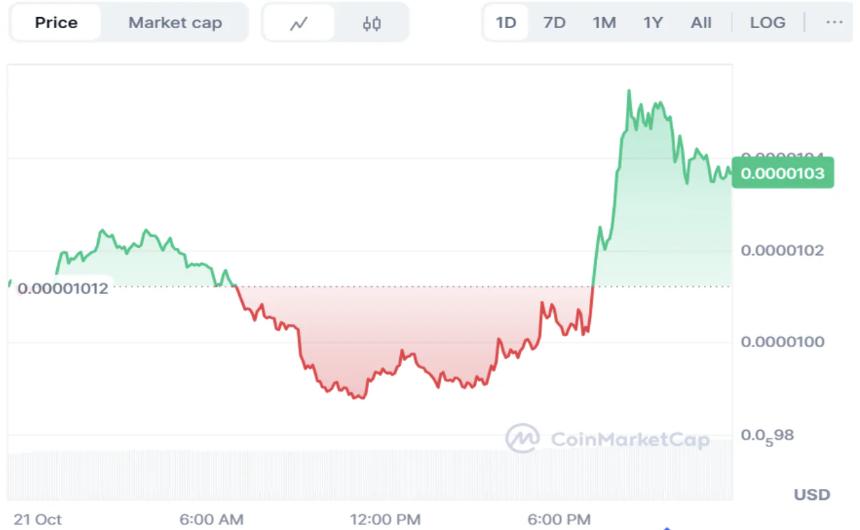This screenshot has width=860, height=530.
Task: Select the line chart icon
Action: [298, 23]
